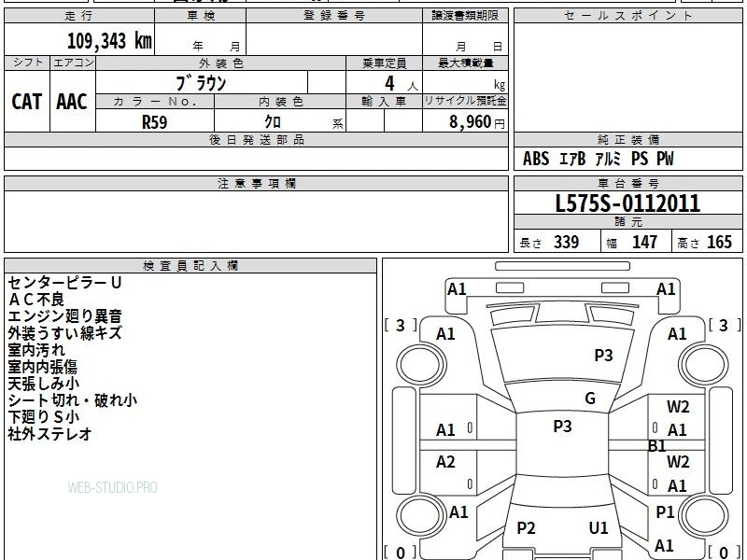Click the B1 mark on the diagram

point(657,446)
